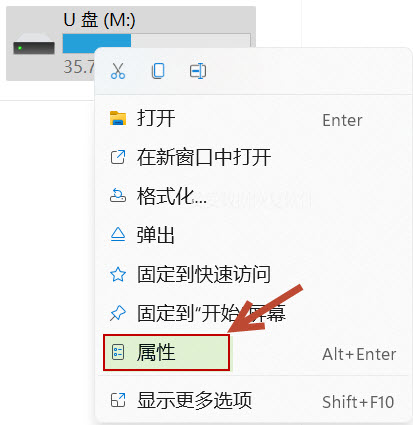Click the yellow folder icon beside 打开
This screenshot has width=413, height=425.
(118, 118)
